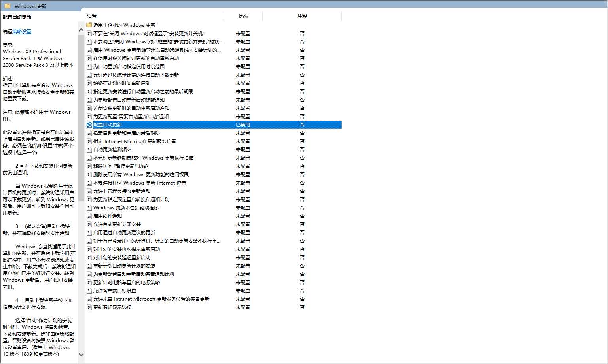Click the icon beside 始终在计划的时间重新启动
608x364 pixels.
pyautogui.click(x=89, y=83)
